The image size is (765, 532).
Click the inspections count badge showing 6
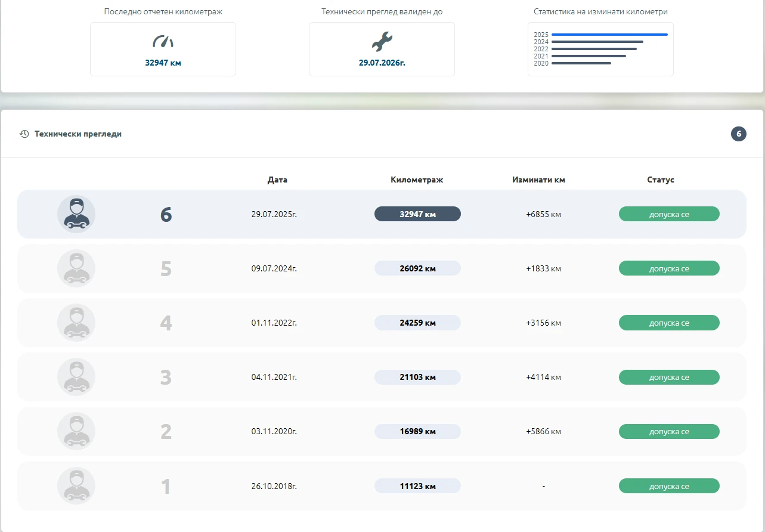pos(738,134)
